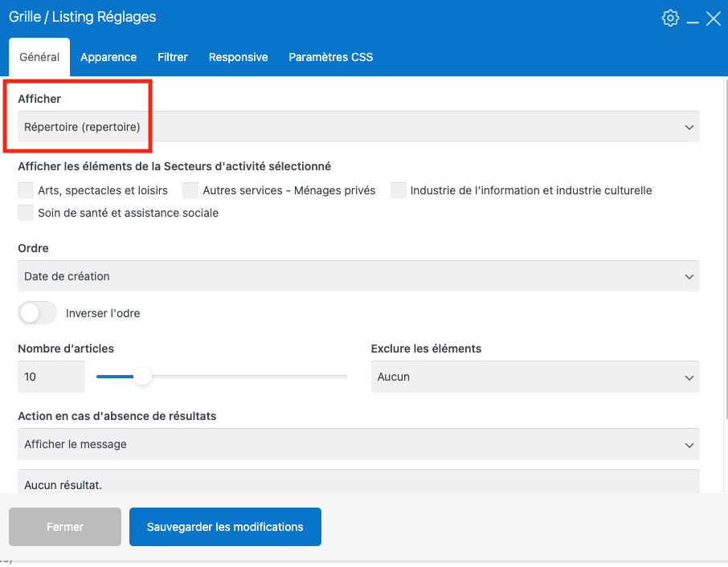
Task: Toggle the Inverser l'odre switch
Action: [38, 313]
